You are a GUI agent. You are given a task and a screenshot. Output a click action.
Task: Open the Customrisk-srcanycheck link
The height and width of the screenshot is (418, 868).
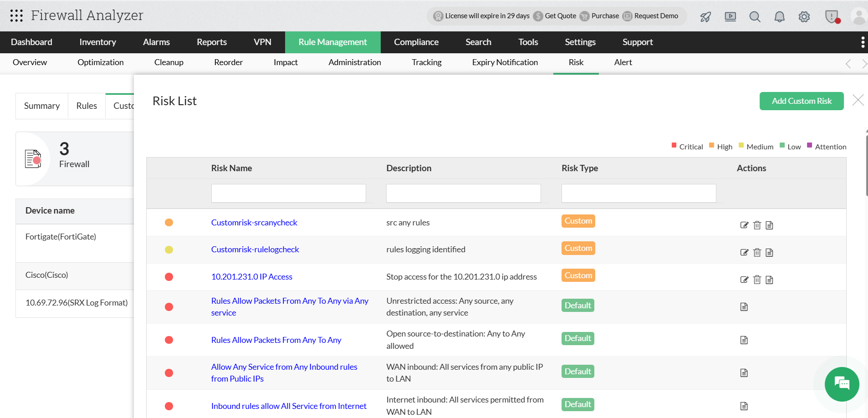pos(254,223)
